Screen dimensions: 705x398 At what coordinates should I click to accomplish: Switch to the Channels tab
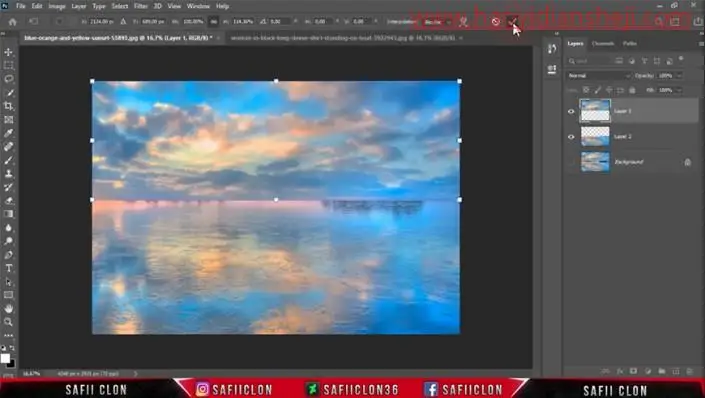pyautogui.click(x=603, y=44)
